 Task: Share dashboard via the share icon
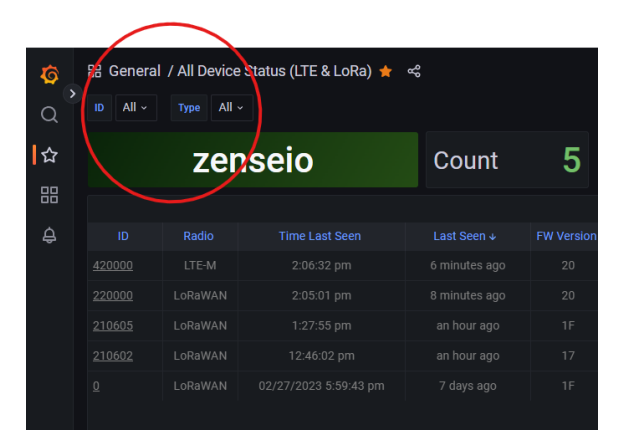tap(414, 72)
